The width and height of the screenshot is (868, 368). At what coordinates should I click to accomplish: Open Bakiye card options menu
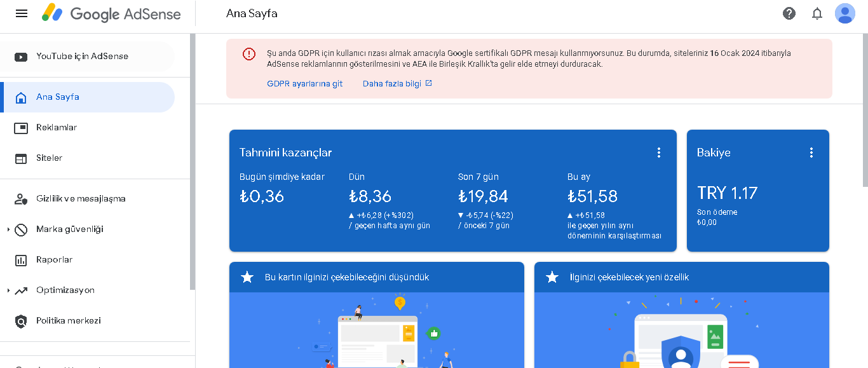pyautogui.click(x=811, y=153)
